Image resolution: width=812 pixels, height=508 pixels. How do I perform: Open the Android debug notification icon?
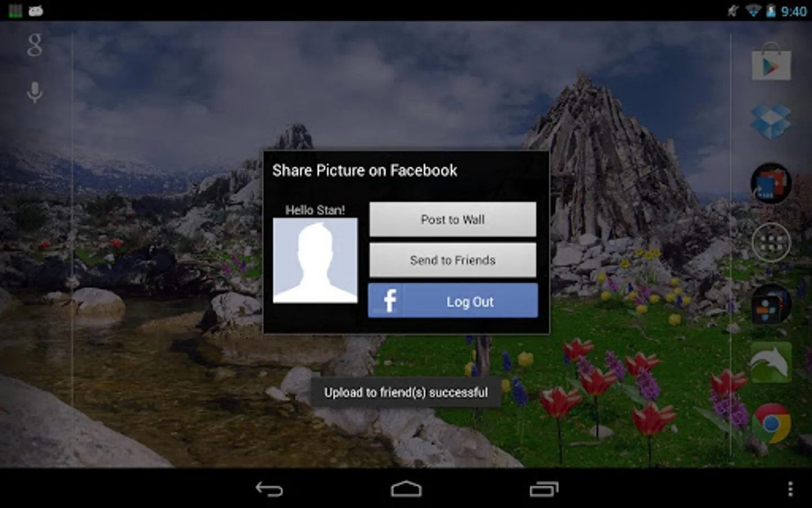[36, 11]
